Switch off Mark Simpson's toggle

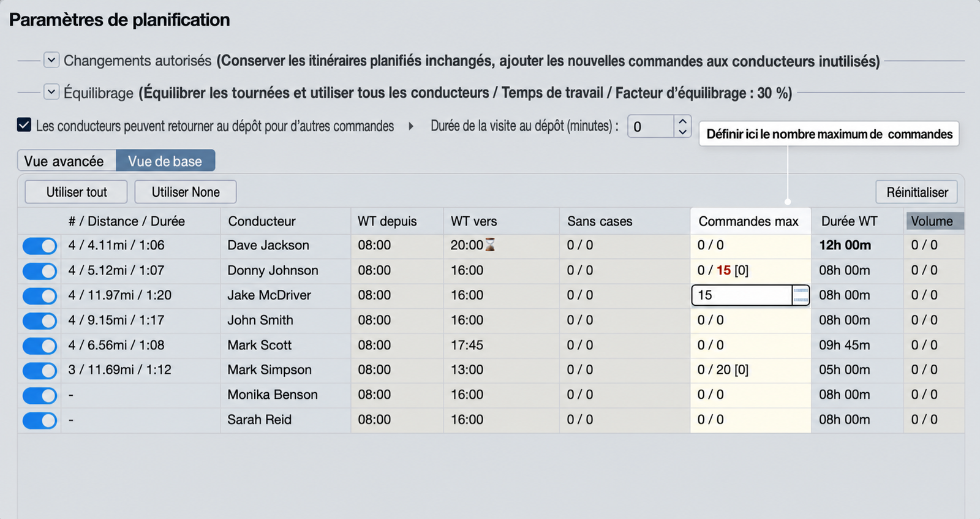[x=40, y=370]
